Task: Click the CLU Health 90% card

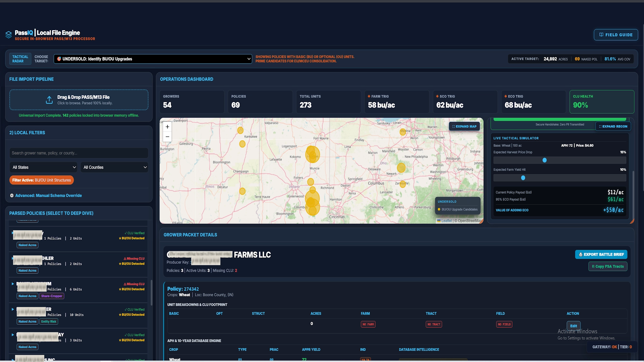Action: coord(602,102)
